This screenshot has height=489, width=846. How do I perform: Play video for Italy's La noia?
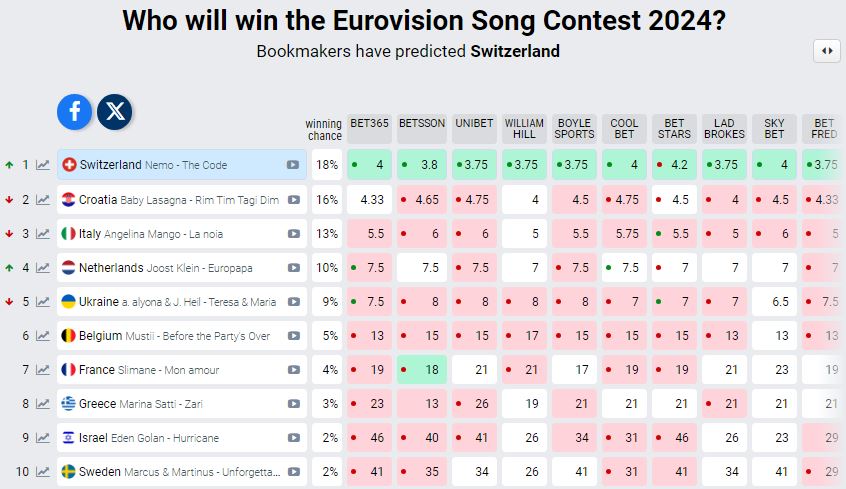tap(294, 234)
